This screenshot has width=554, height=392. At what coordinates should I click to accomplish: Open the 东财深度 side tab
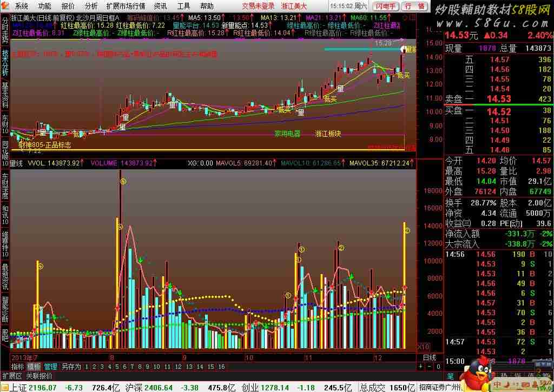(5, 186)
